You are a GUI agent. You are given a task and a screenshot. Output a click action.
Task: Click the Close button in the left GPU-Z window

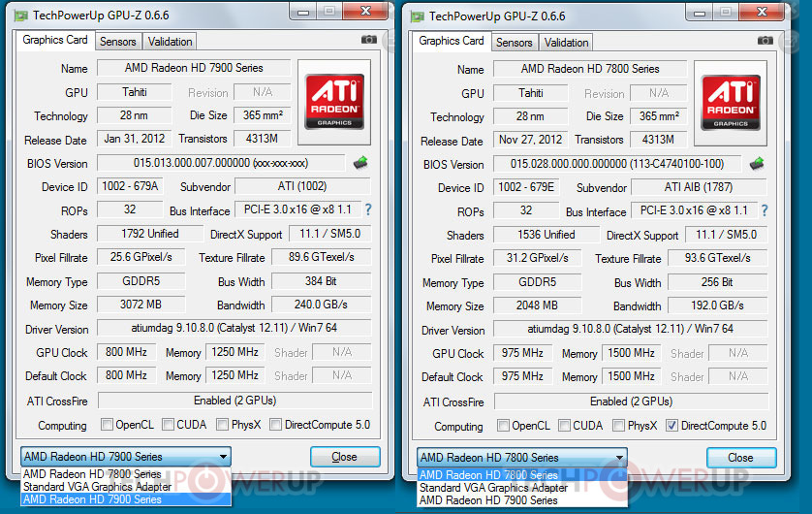[345, 457]
